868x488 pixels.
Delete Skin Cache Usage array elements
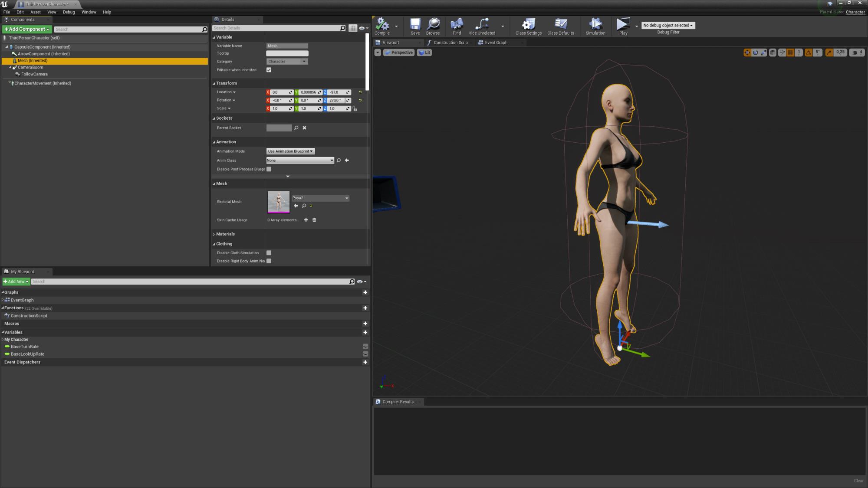(314, 220)
